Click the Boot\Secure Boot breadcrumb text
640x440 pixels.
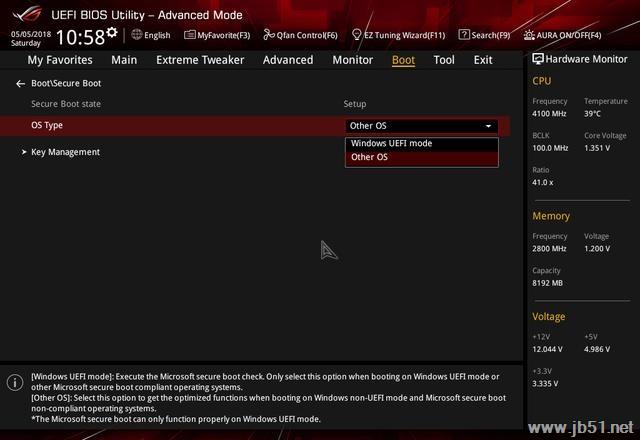click(66, 83)
